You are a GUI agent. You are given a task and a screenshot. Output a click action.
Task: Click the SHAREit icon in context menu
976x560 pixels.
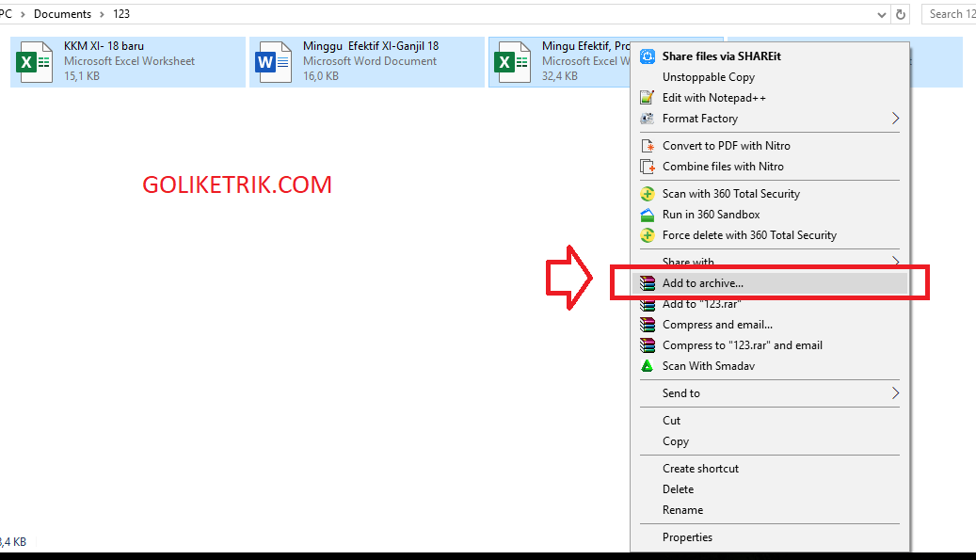point(648,56)
